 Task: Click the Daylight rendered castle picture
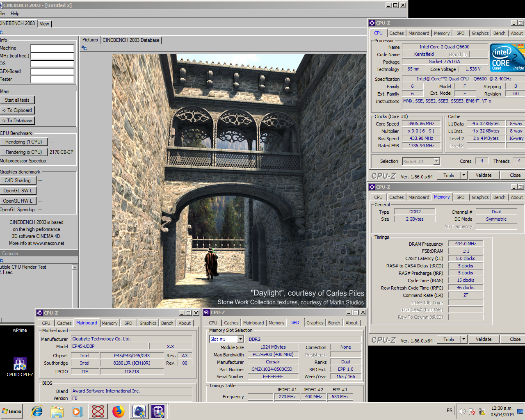[x=239, y=181]
